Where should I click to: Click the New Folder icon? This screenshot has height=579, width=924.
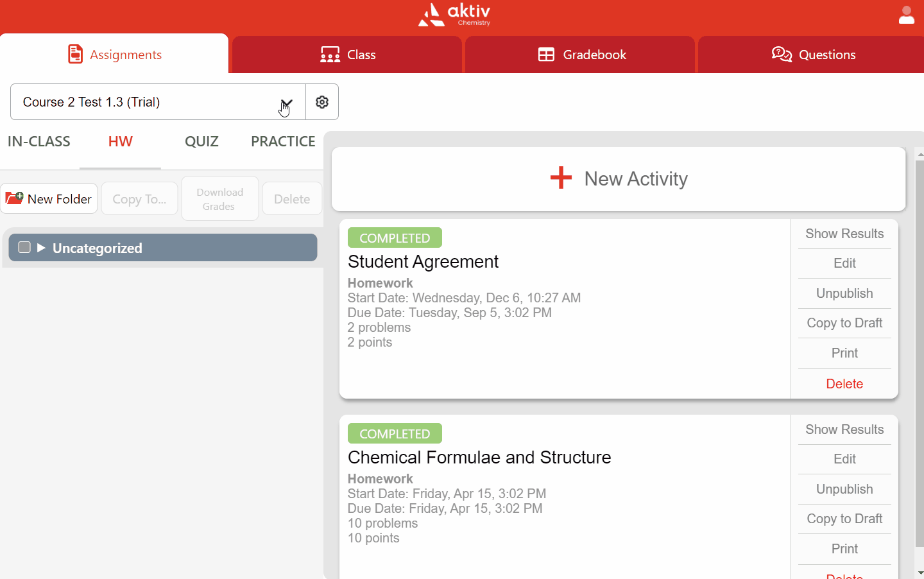pyautogui.click(x=14, y=198)
